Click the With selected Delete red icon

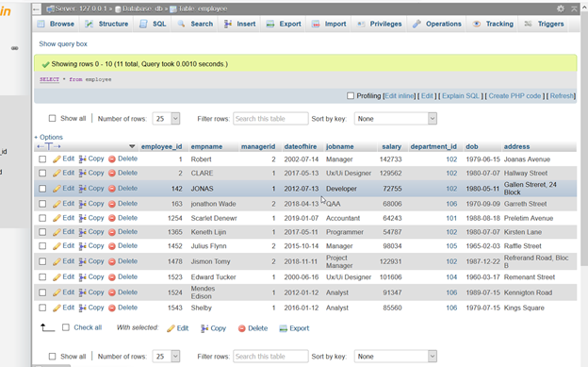coord(242,328)
